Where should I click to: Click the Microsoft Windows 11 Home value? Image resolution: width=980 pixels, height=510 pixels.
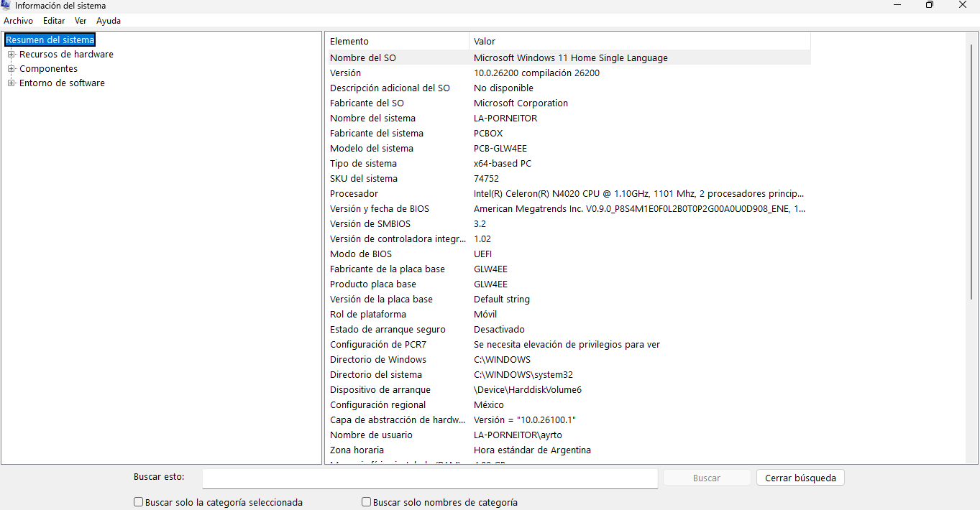(x=571, y=58)
